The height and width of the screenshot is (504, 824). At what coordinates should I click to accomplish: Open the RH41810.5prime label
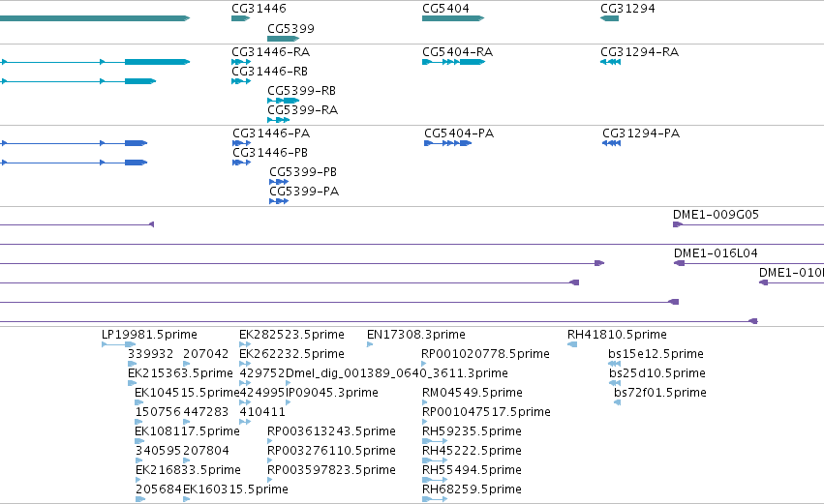point(617,335)
